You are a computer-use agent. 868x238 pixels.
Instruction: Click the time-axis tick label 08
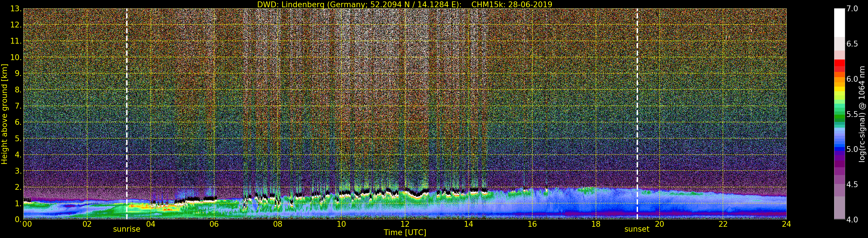pos(278,224)
